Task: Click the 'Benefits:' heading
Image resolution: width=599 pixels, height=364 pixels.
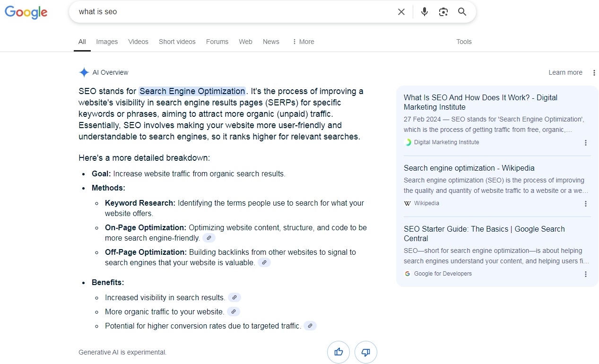Action: coord(108,282)
